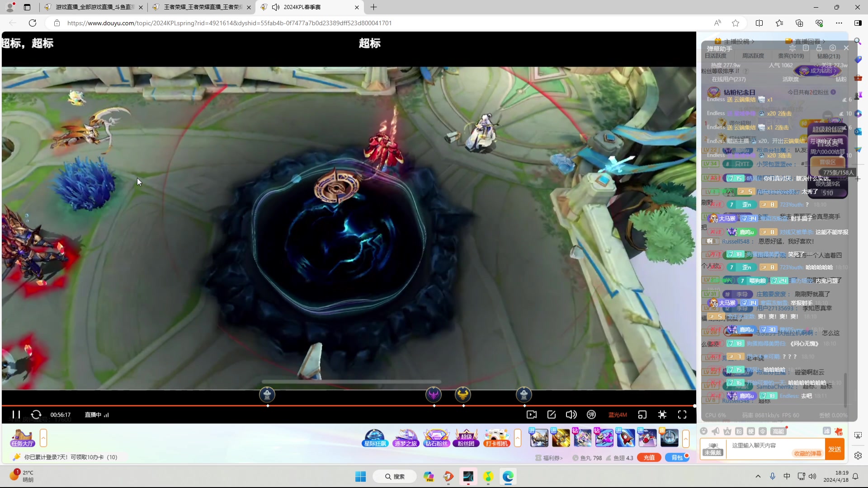
Task: Switch the player to picture-in-picture mini window
Action: click(x=642, y=414)
